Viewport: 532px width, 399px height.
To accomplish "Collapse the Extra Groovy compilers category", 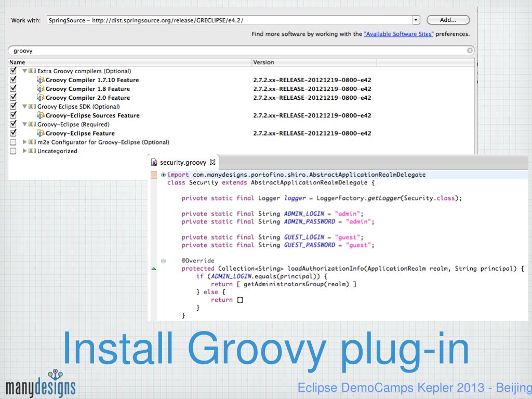I will [24, 71].
